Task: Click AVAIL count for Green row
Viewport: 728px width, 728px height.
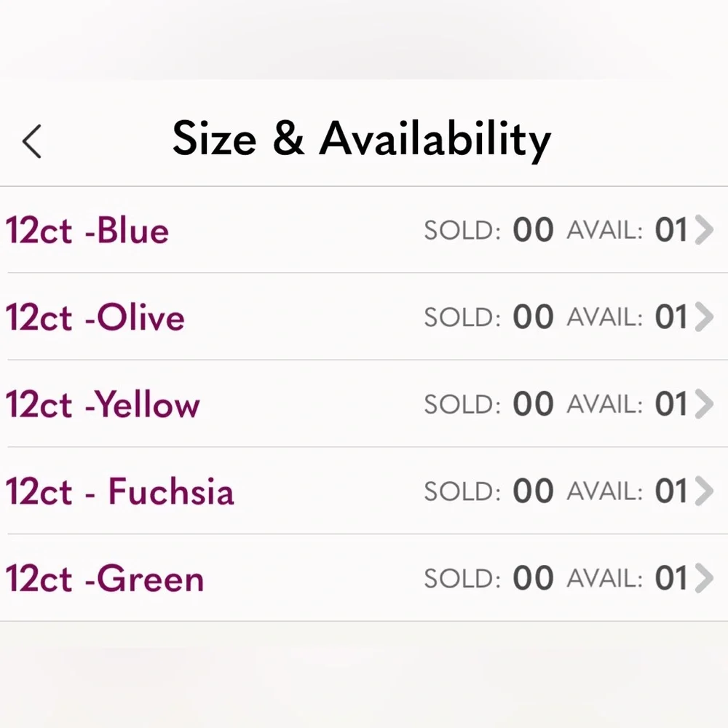Action: [671, 578]
